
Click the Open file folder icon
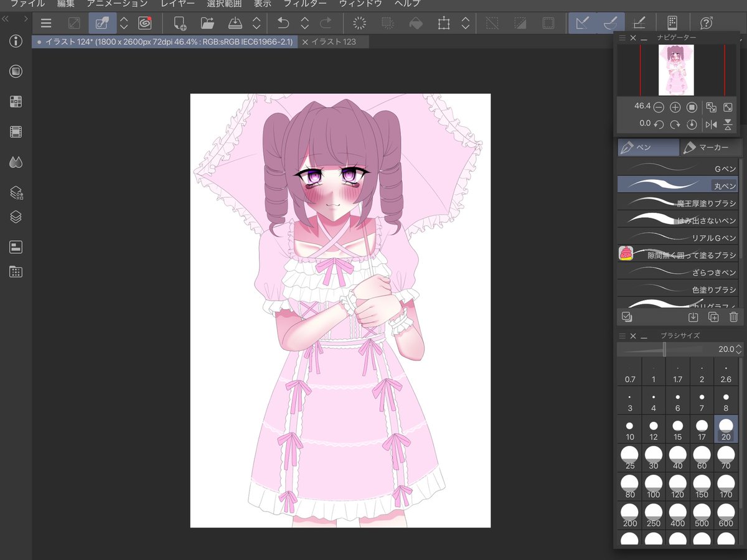pyautogui.click(x=207, y=24)
